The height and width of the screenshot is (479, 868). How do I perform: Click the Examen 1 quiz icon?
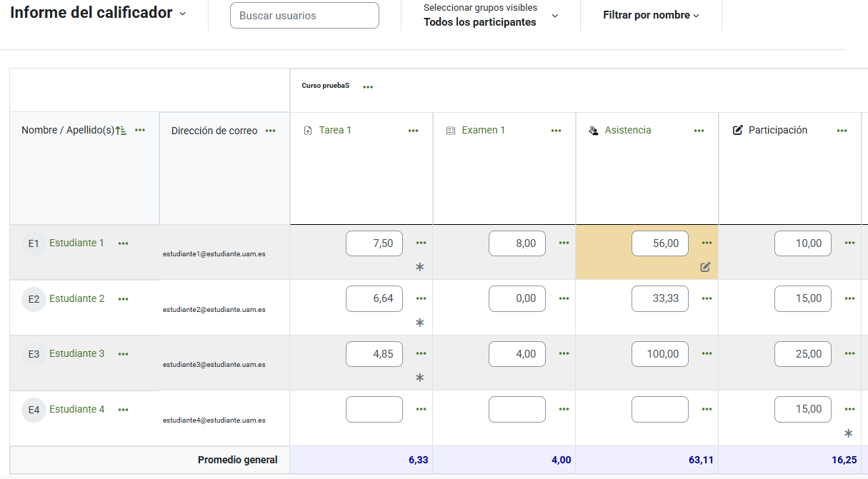451,131
